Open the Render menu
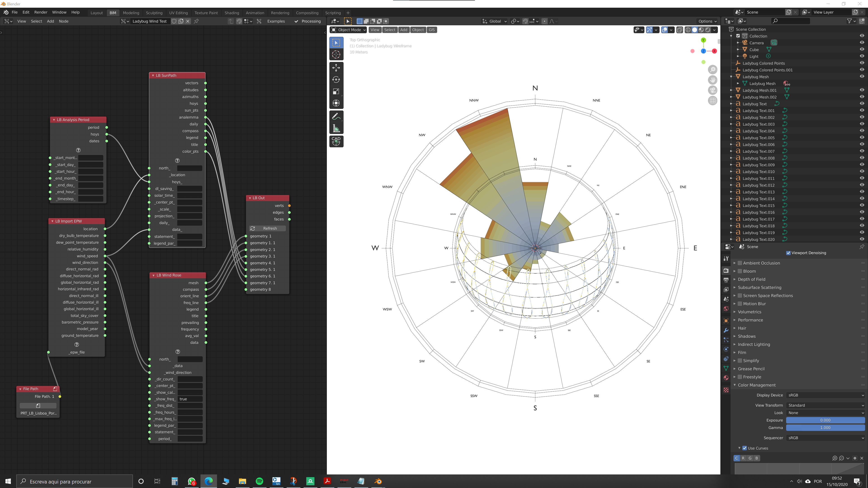Viewport: 868px width, 488px height. coord(41,12)
